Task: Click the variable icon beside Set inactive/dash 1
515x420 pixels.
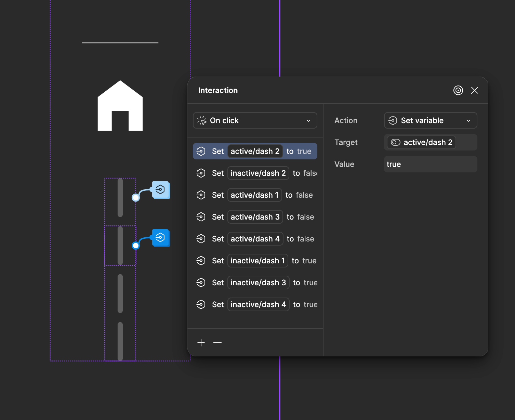Action: pyautogui.click(x=201, y=261)
